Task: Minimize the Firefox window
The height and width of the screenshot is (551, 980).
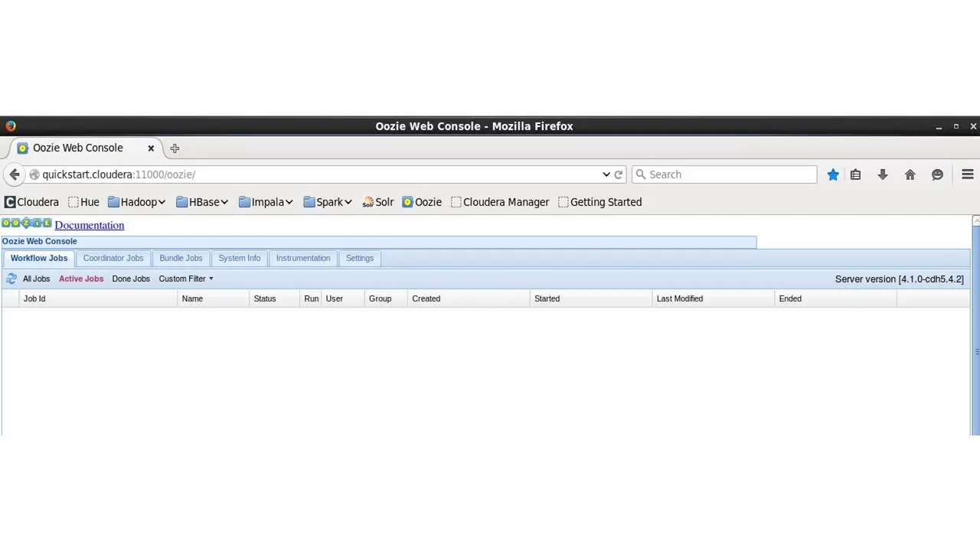Action: click(x=939, y=126)
